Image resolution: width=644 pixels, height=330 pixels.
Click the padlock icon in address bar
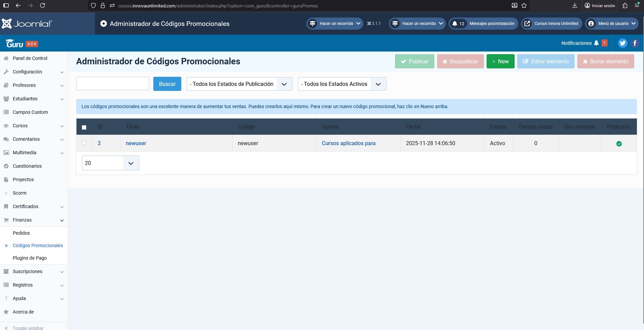point(103,5)
